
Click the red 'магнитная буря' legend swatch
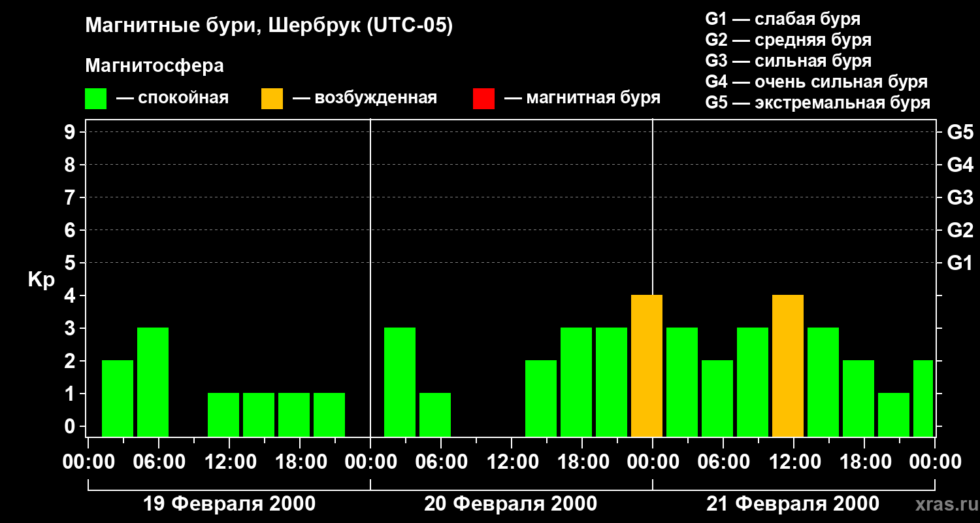pyautogui.click(x=483, y=99)
